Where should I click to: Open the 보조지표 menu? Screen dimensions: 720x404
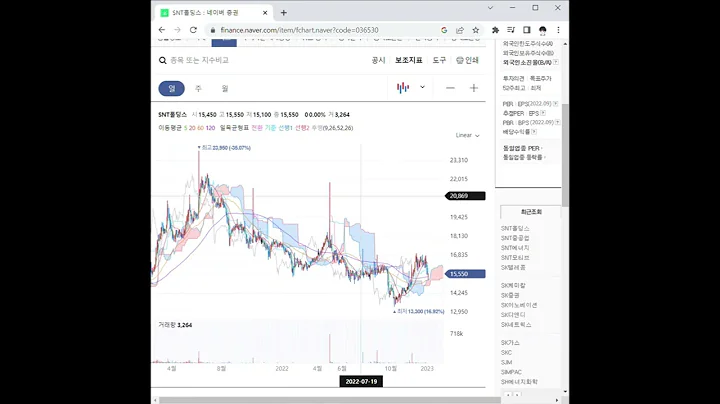pos(409,60)
